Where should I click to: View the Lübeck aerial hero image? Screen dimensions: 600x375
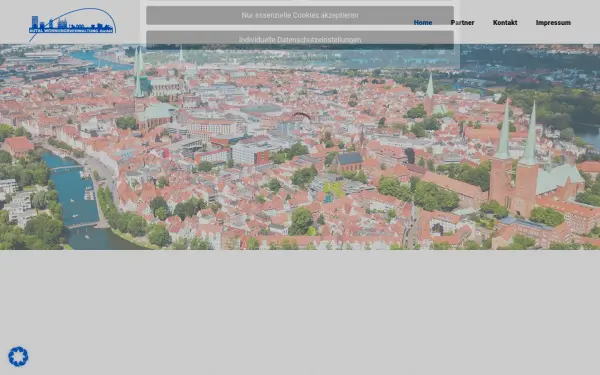click(300, 147)
